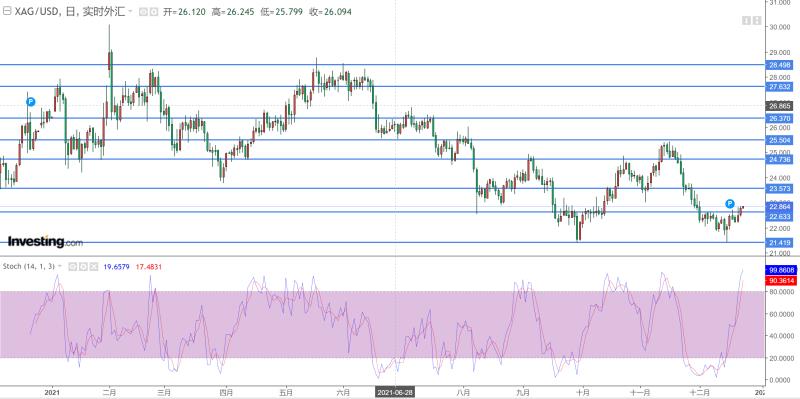
Task: Click the 29.000 price scale tick
Action: pos(779,53)
